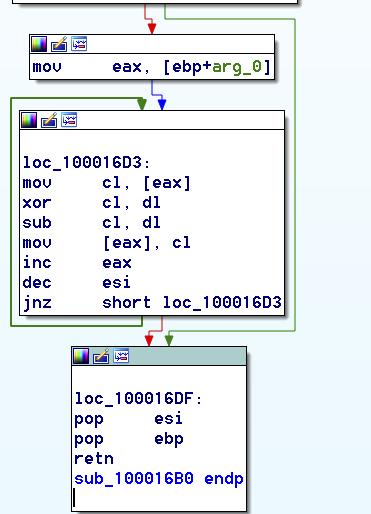Viewport: 371px width, 514px height.
Task: Click 'sub cl, dl' instruction line
Action: (x=91, y=223)
